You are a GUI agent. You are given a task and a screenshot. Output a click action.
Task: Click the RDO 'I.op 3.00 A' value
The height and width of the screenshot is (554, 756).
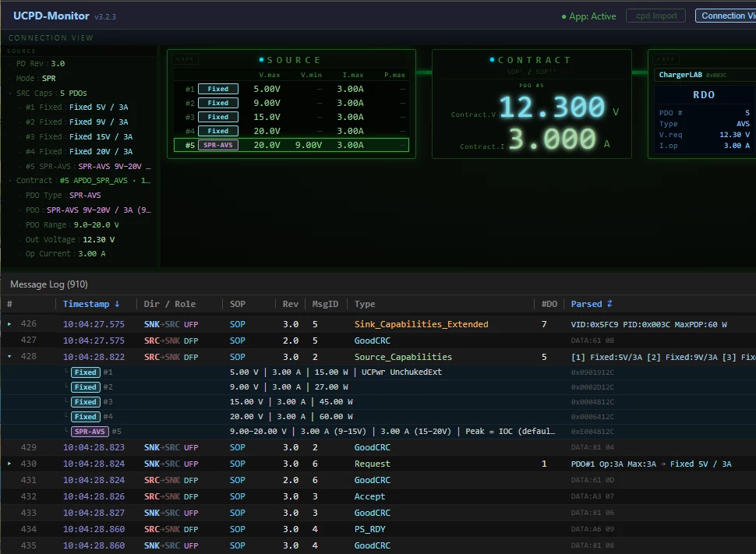coord(737,146)
